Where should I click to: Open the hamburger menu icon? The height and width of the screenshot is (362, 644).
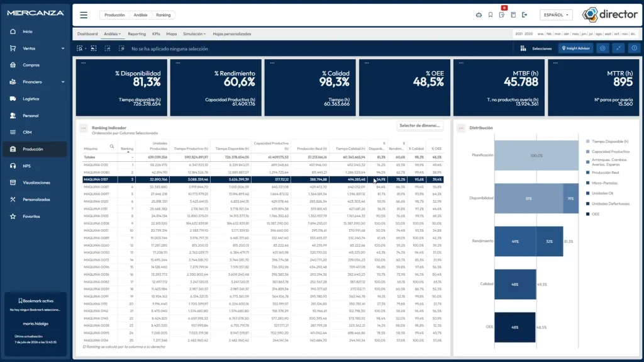pyautogui.click(x=84, y=15)
